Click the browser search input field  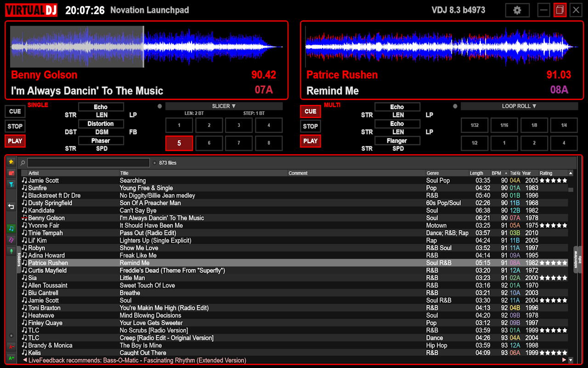(x=89, y=163)
